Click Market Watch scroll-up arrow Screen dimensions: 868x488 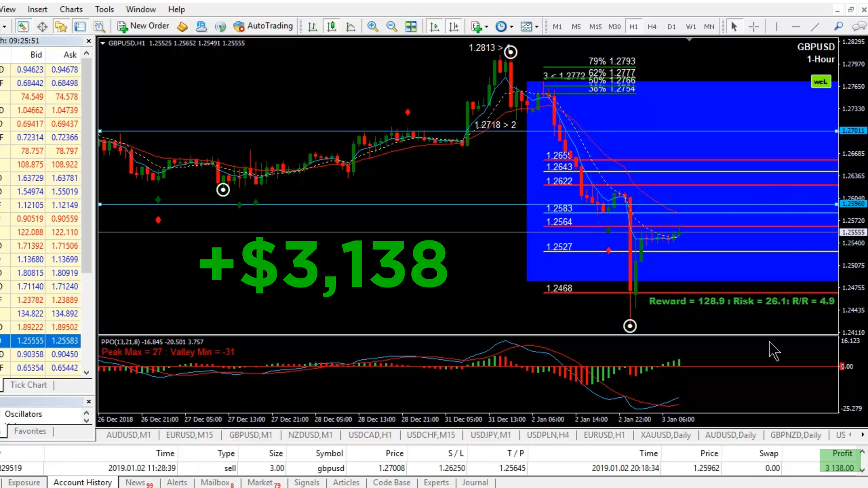pyautogui.click(x=87, y=53)
